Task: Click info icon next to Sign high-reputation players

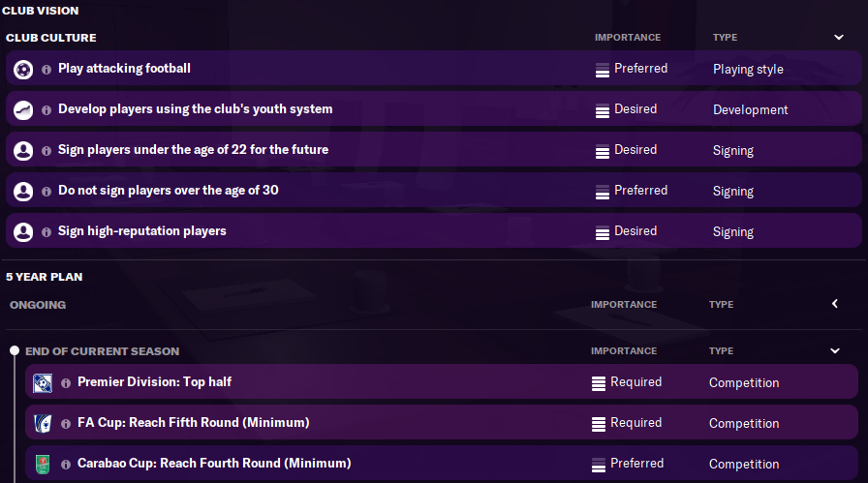Action: point(46,231)
